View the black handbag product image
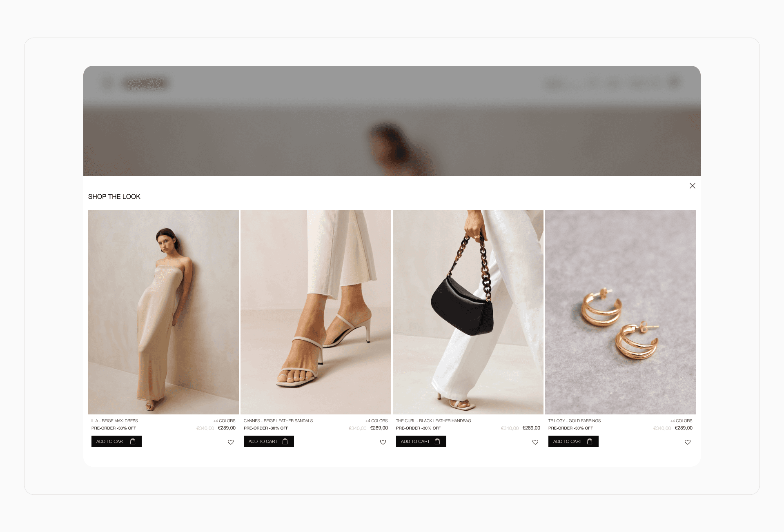This screenshot has height=532, width=784. (x=468, y=312)
